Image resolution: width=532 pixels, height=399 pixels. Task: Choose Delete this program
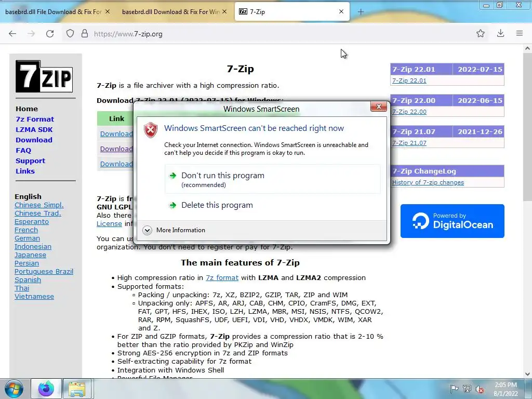(273, 205)
